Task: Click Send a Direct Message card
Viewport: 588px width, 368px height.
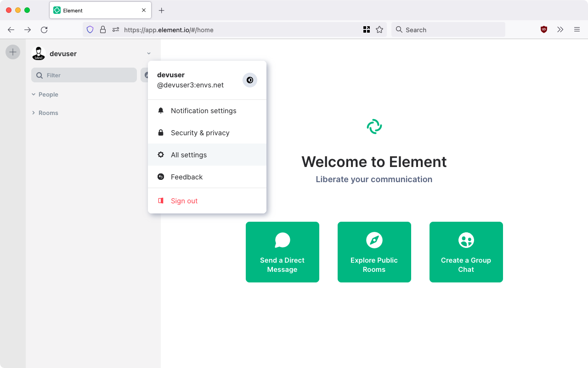Action: pos(283,252)
